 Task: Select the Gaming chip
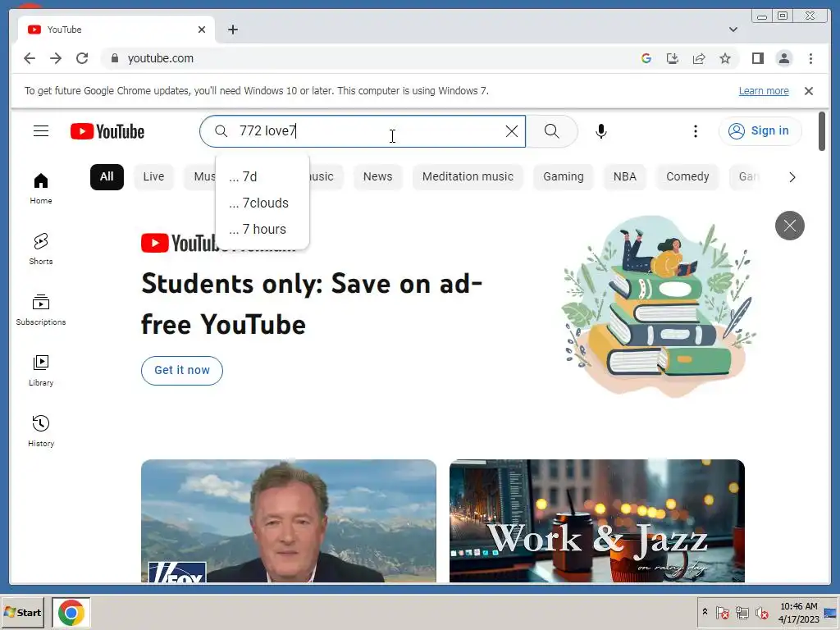563,177
